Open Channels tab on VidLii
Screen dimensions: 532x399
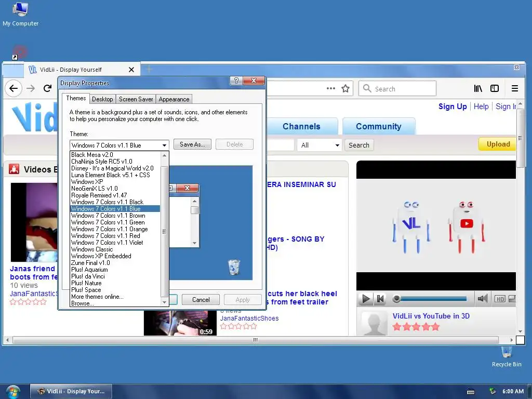(301, 127)
